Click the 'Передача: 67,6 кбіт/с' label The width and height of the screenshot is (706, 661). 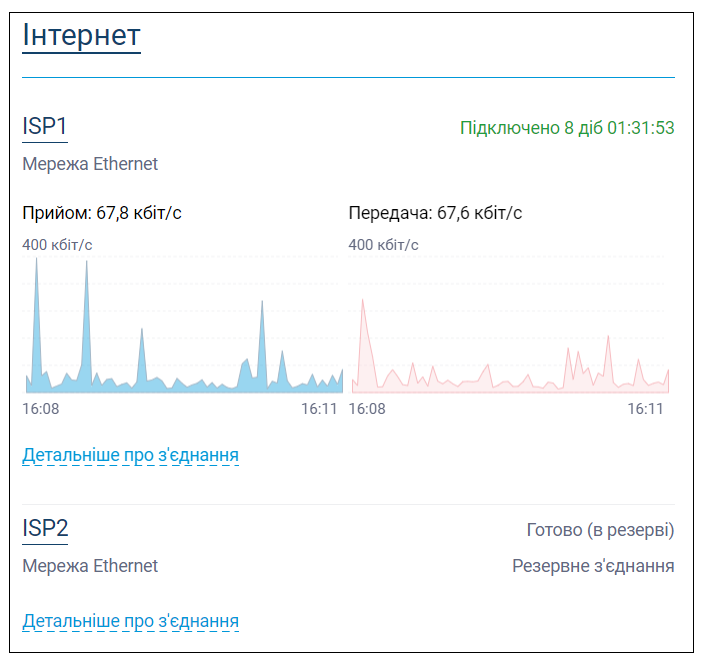[435, 213]
